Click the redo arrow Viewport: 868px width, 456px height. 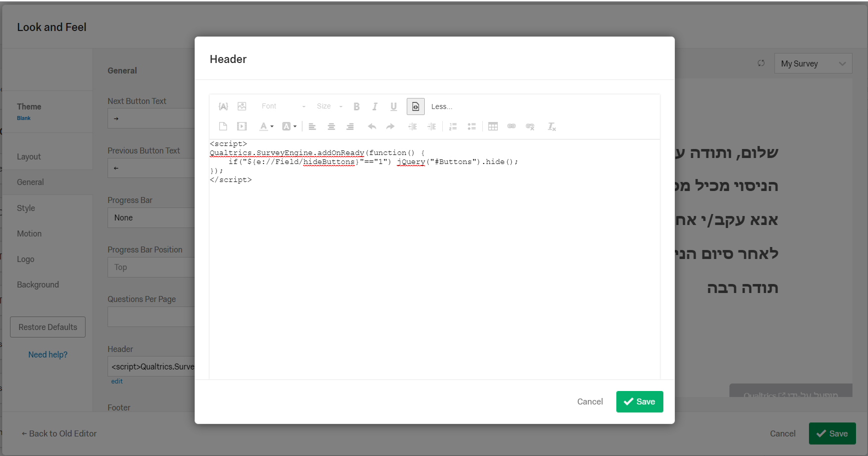(x=391, y=126)
